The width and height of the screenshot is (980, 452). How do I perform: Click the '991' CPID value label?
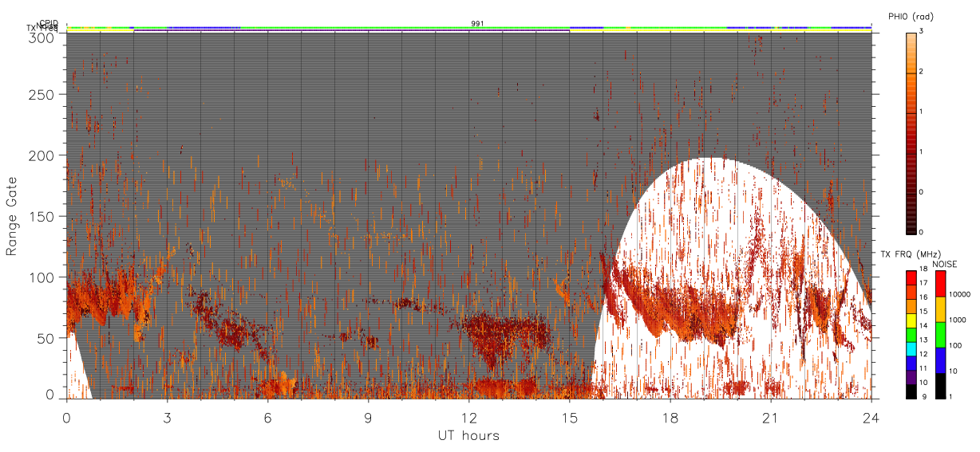[477, 24]
